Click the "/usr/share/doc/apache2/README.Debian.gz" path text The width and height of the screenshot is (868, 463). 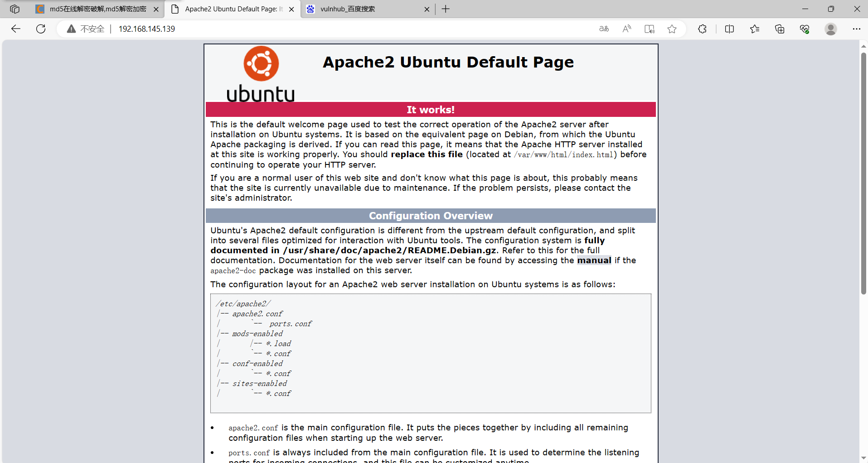(x=390, y=251)
